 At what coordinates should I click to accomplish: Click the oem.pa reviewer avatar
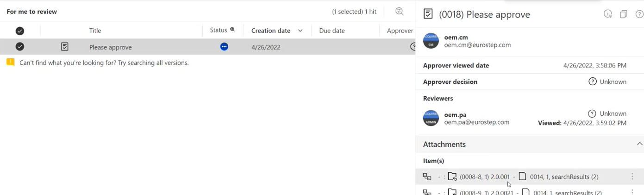tap(431, 118)
